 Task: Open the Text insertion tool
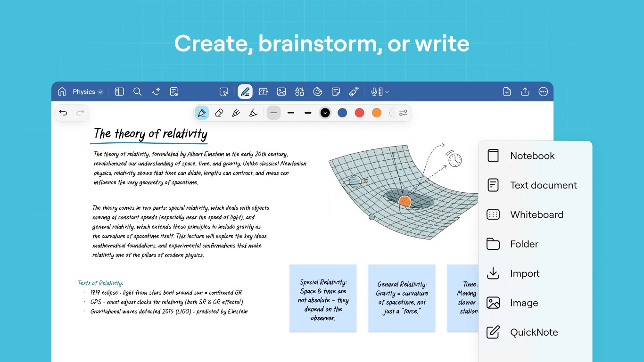tap(264, 91)
